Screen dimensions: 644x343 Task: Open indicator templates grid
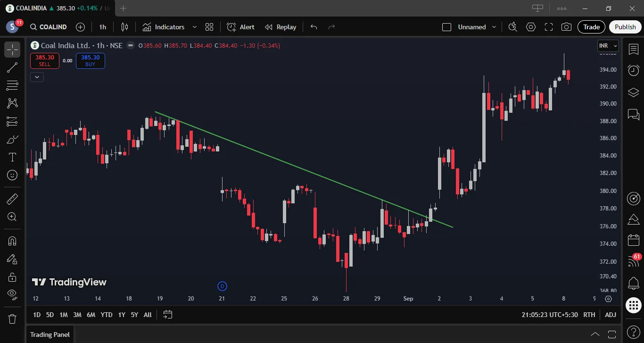209,27
